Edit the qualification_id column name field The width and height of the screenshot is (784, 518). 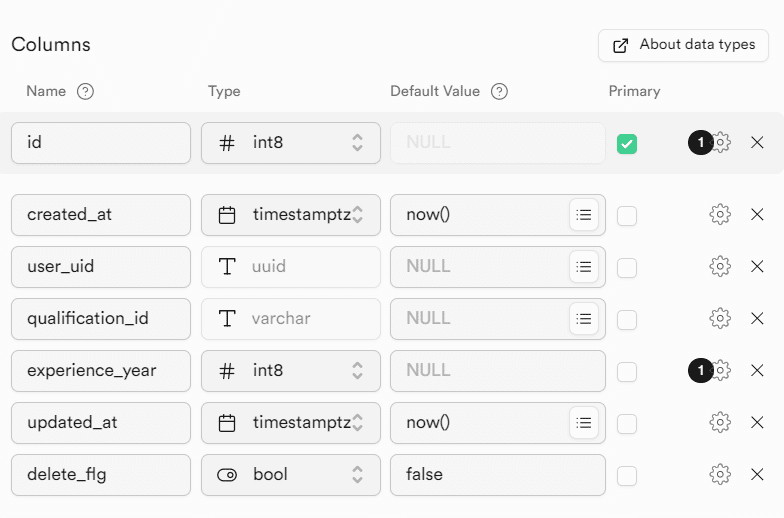click(101, 318)
